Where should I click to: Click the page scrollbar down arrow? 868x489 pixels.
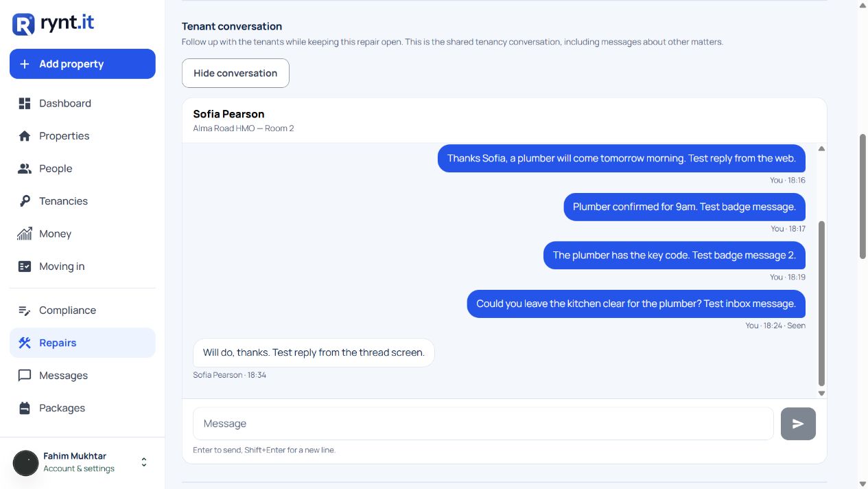pyautogui.click(x=863, y=484)
